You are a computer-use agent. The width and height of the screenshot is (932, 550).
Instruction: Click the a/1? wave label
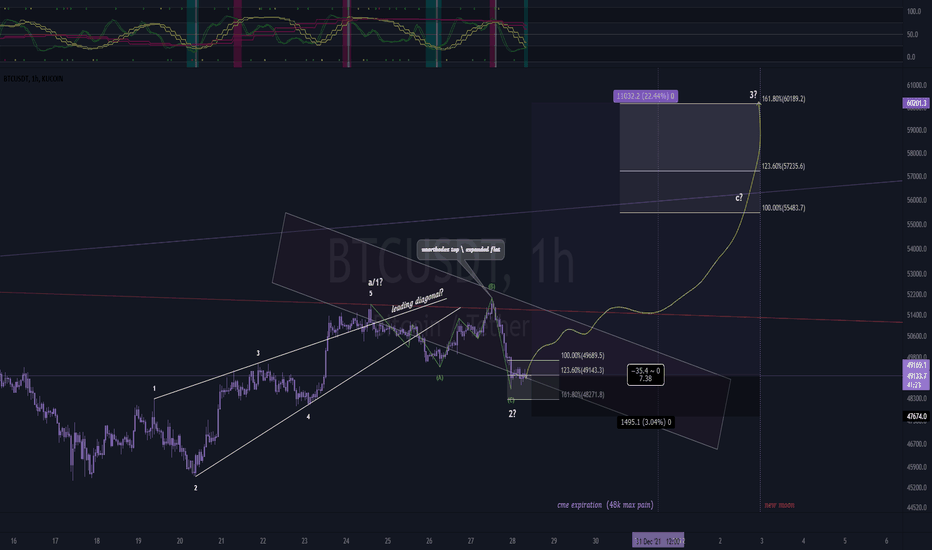pos(375,282)
